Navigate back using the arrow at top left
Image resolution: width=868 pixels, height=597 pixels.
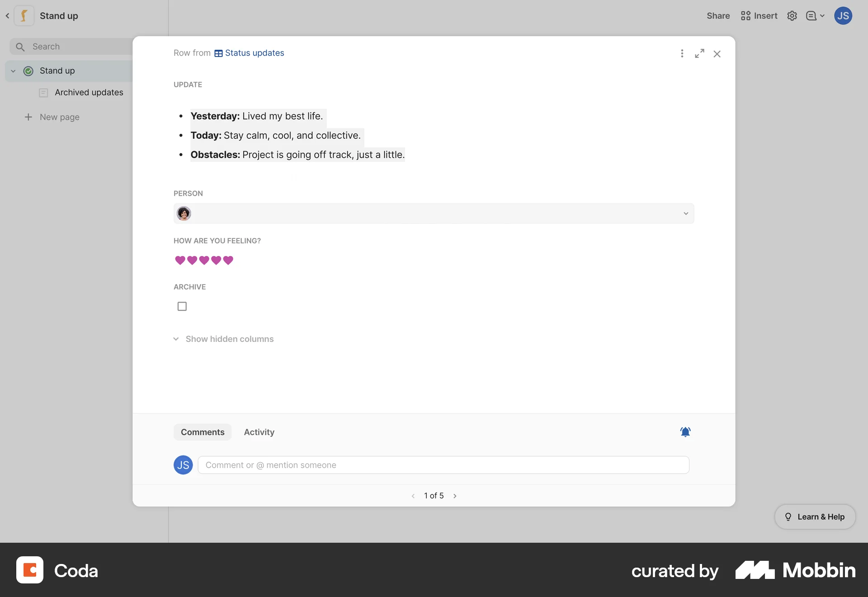(x=7, y=15)
